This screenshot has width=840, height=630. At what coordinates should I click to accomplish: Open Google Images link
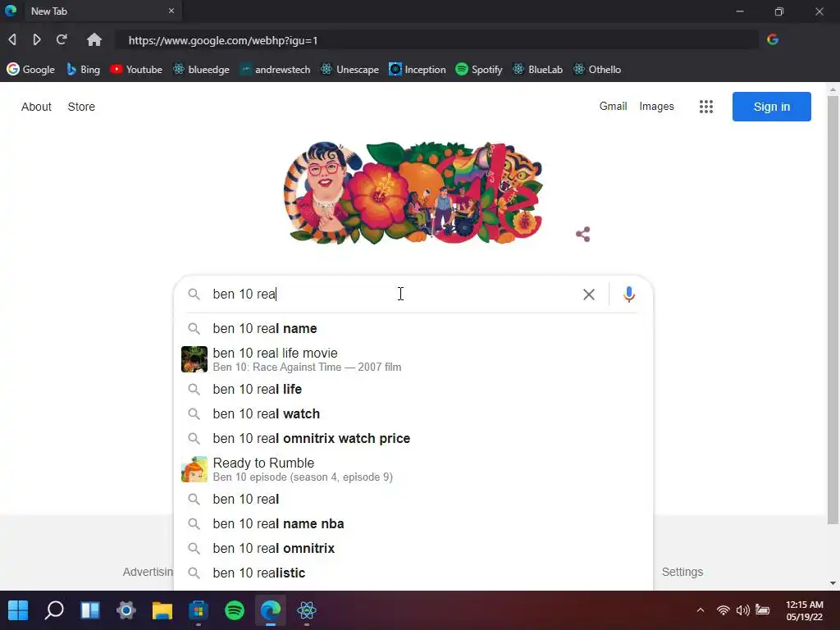656,106
